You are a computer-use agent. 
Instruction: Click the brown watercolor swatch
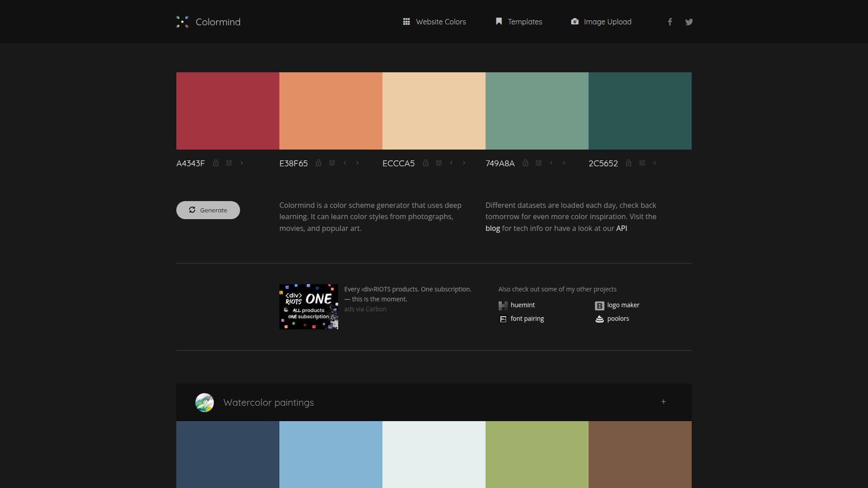[640, 455]
